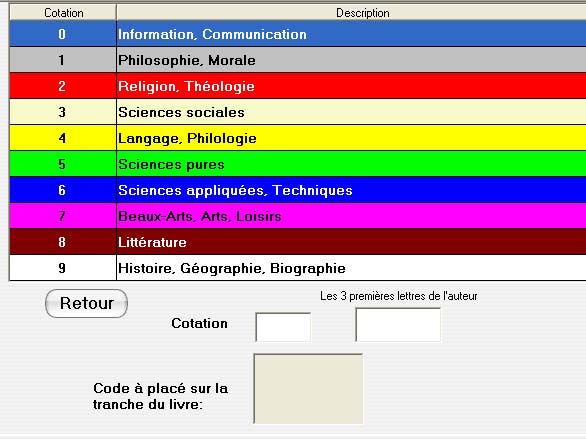This screenshot has width=586, height=439.
Task: Focus the Cotation input field
Action: (x=283, y=327)
